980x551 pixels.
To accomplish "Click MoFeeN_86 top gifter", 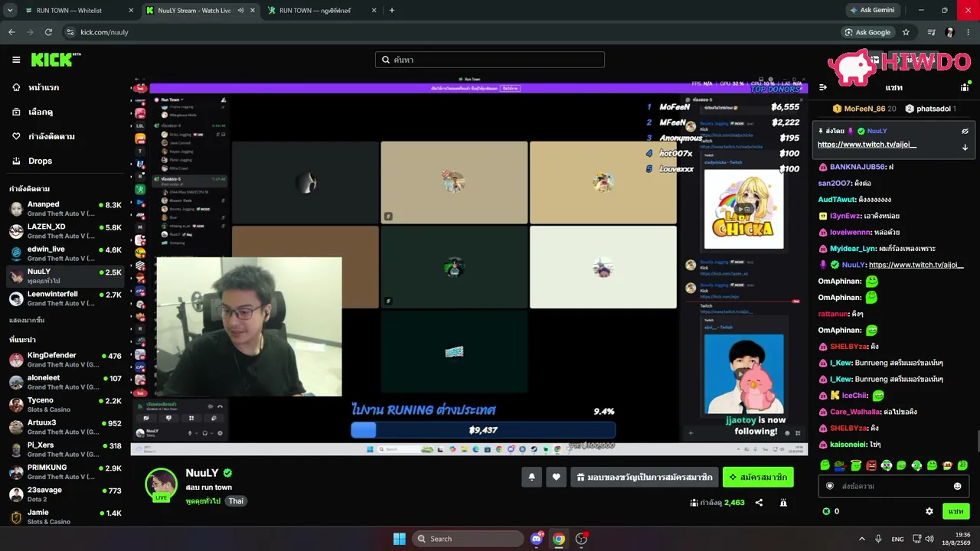I will click(x=864, y=109).
